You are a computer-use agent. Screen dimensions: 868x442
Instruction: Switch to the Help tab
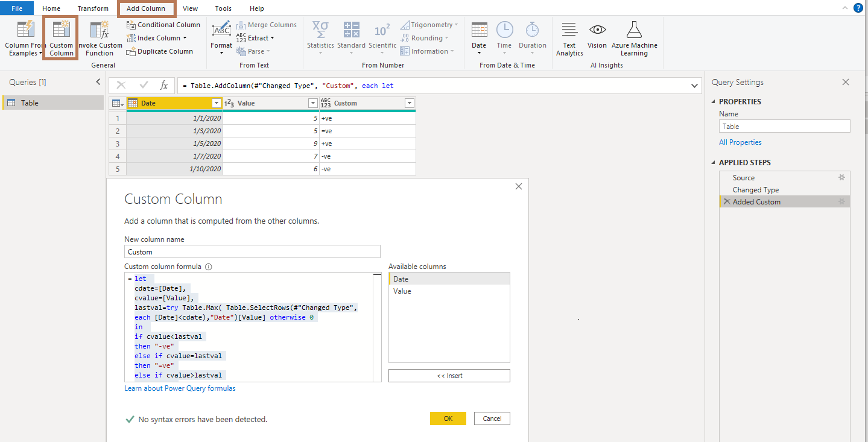257,8
